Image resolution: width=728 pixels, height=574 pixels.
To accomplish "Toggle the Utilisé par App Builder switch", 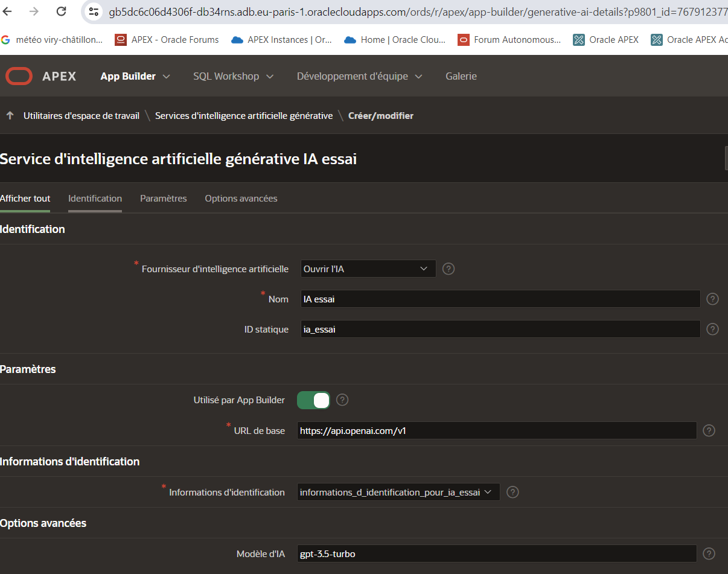I will [314, 400].
